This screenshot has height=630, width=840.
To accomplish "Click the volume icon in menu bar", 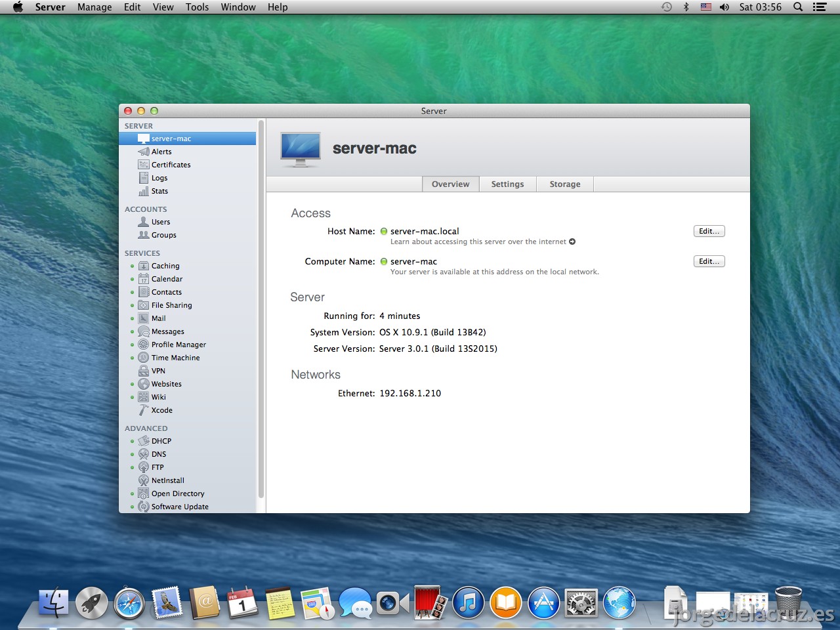I will (x=724, y=7).
